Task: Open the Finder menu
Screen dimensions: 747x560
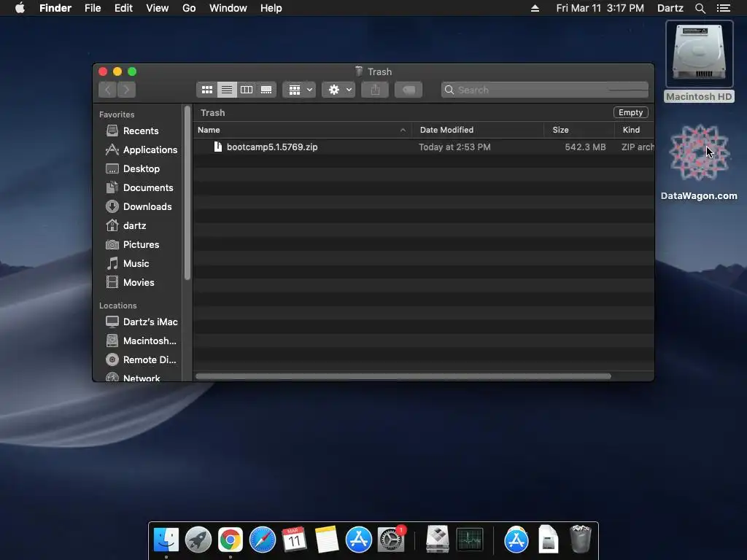Action: pyautogui.click(x=55, y=8)
